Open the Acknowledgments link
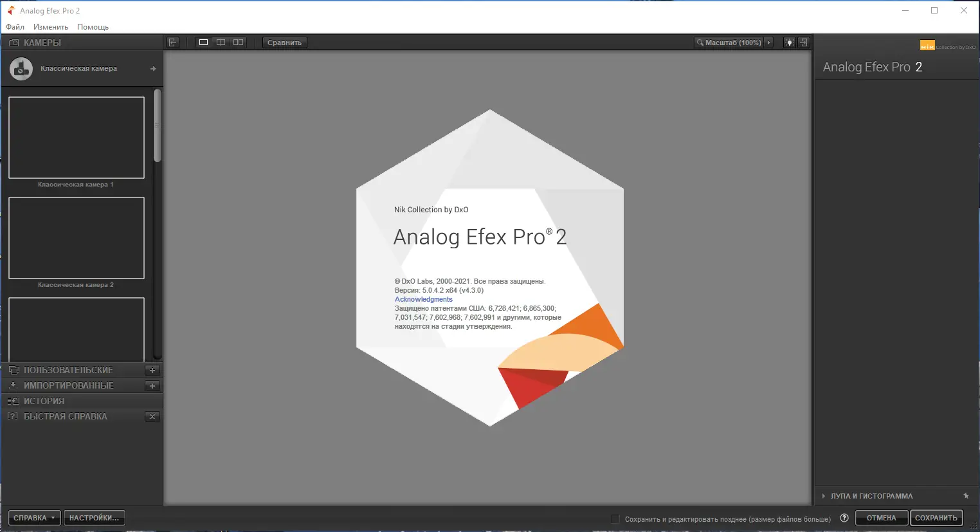Image resolution: width=980 pixels, height=532 pixels. tap(424, 299)
